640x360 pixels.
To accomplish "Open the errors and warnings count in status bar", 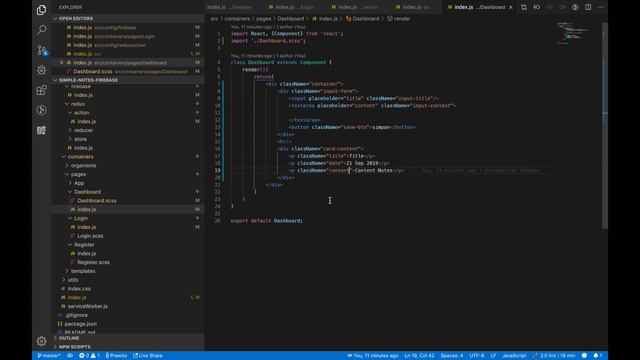I will point(89,356).
